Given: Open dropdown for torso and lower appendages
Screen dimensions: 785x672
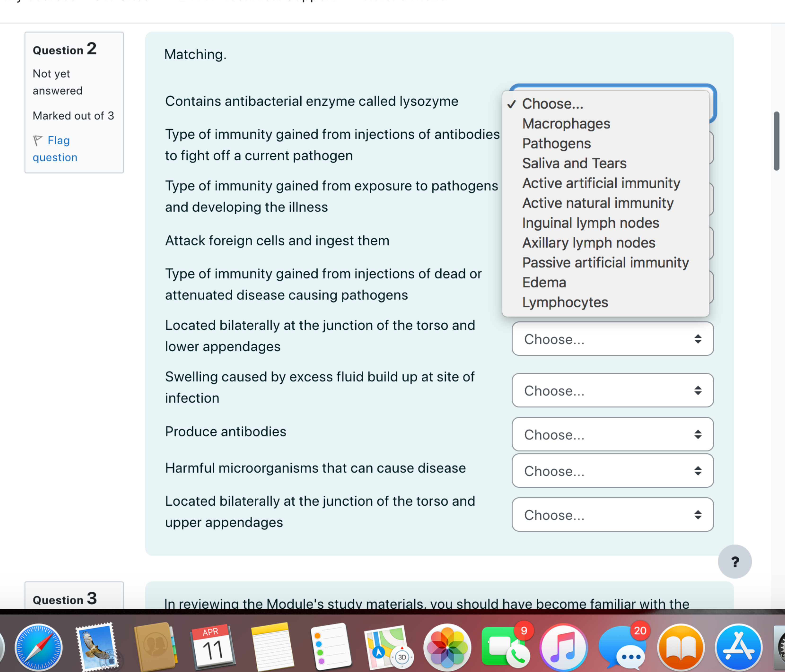Looking at the screenshot, I should (x=612, y=339).
